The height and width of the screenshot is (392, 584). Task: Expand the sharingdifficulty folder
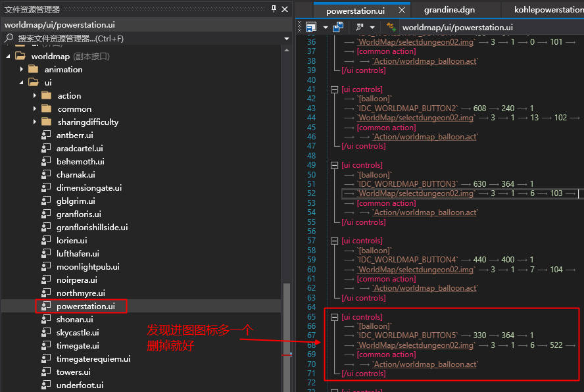coord(35,122)
